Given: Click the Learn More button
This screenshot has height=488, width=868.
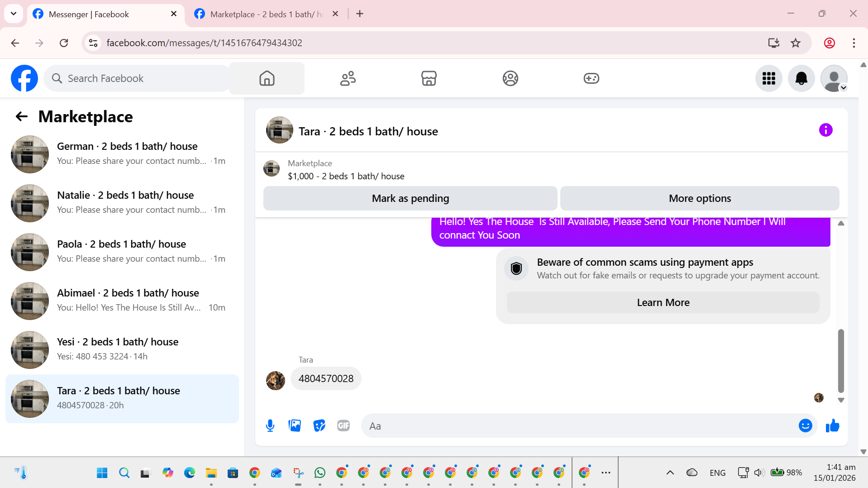Looking at the screenshot, I should [663, 302].
